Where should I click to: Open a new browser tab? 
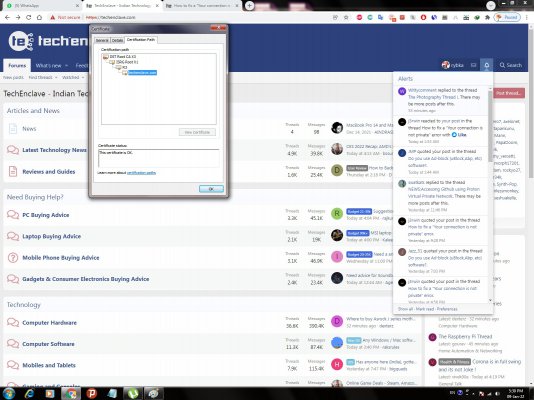click(249, 5)
